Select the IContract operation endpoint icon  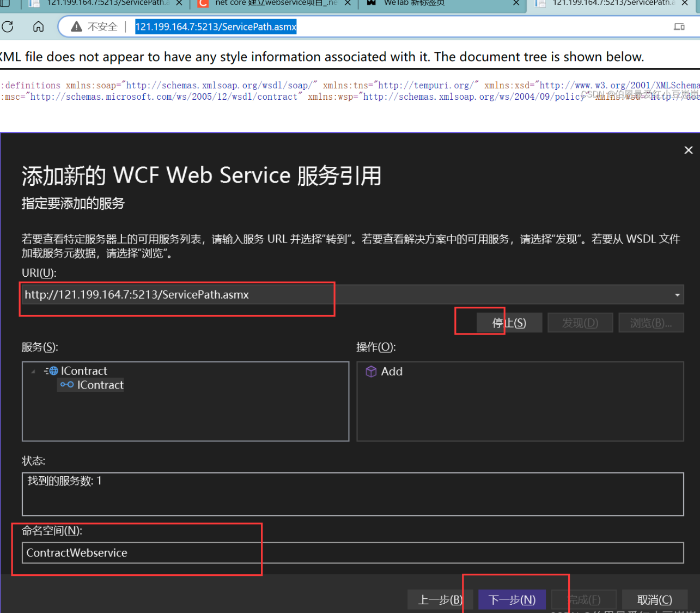[x=67, y=385]
